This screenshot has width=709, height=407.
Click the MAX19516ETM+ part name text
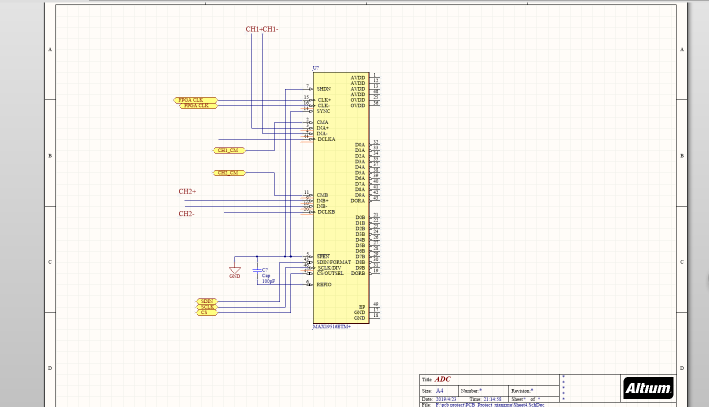pos(332,327)
